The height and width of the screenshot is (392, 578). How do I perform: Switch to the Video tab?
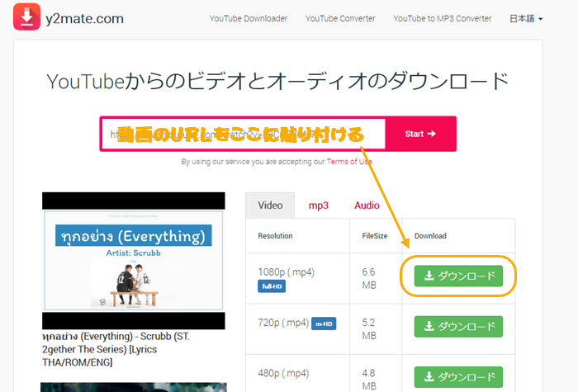click(270, 205)
